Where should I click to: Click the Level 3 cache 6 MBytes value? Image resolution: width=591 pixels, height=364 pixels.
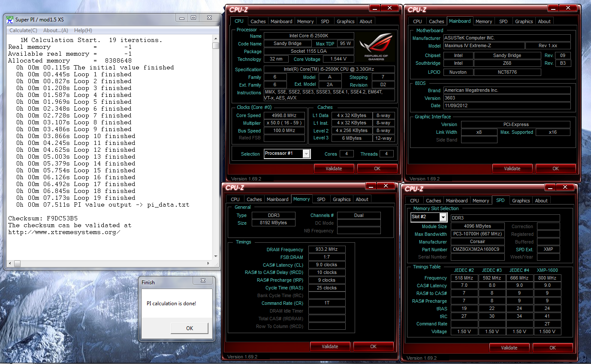352,138
